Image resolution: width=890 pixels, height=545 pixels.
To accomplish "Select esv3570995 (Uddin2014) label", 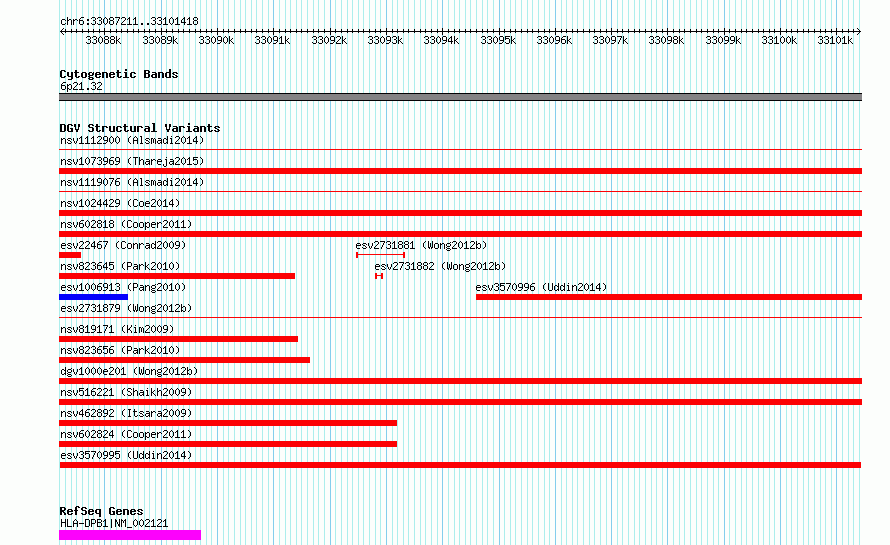I will [x=126, y=455].
